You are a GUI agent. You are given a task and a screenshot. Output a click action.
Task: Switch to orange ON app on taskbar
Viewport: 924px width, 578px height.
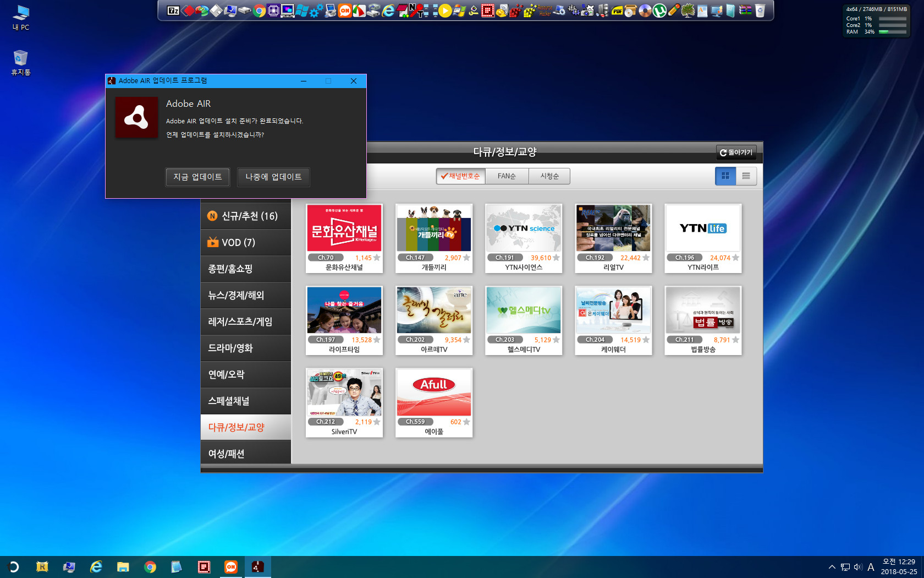[x=231, y=567]
